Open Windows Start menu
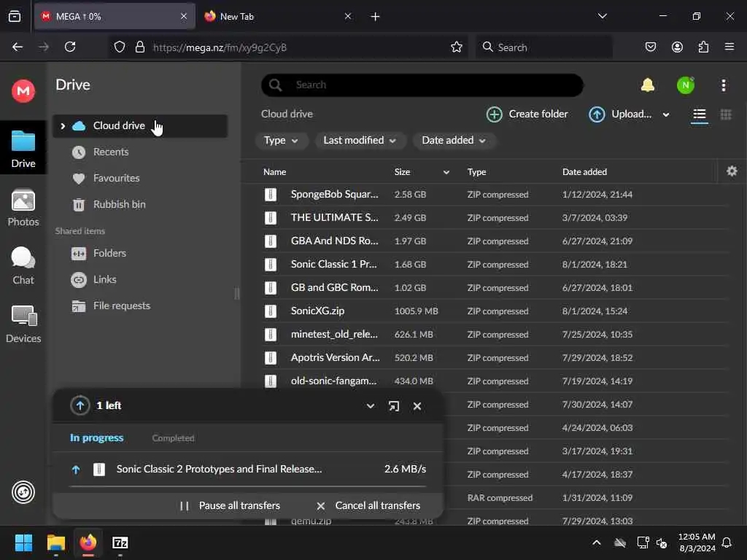Screen dimensions: 747x560 click(x=23, y=542)
